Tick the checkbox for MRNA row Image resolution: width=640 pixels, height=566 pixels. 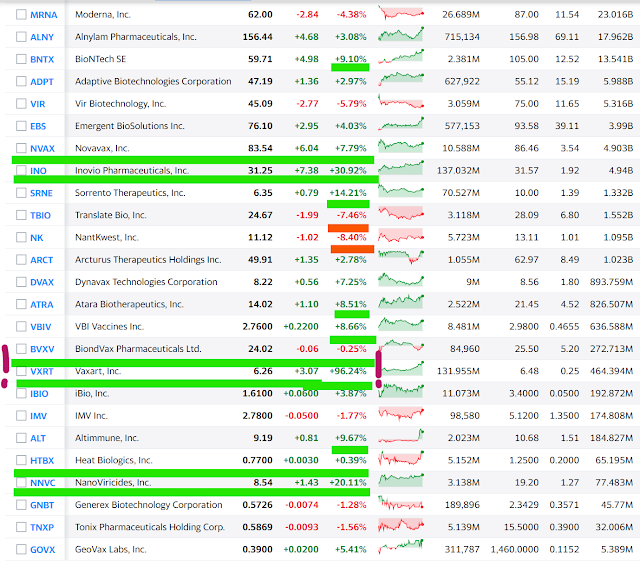point(21,15)
